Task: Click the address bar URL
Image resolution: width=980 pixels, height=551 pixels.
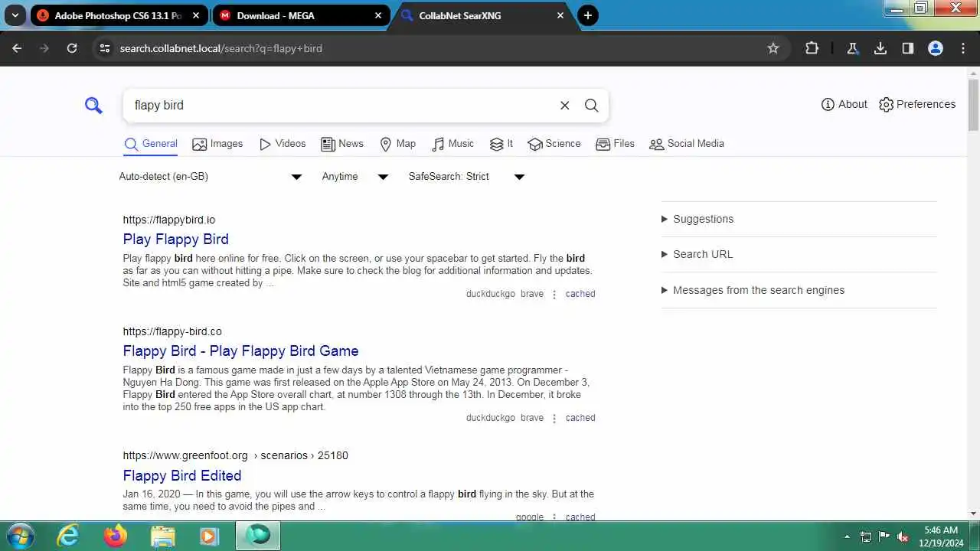Action: (x=221, y=48)
